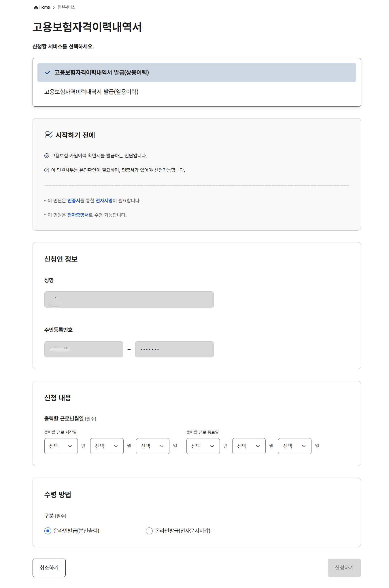Click the Home breadcrumb house icon
The height and width of the screenshot is (588, 389).
point(36,7)
